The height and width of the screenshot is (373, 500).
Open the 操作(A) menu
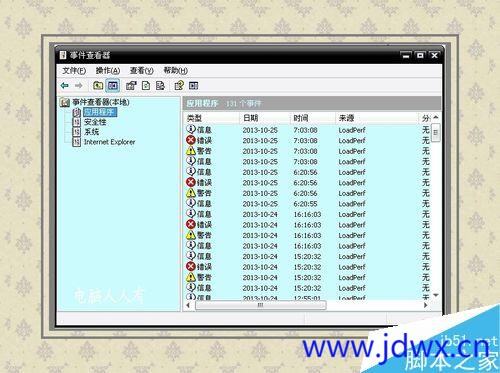coord(108,71)
